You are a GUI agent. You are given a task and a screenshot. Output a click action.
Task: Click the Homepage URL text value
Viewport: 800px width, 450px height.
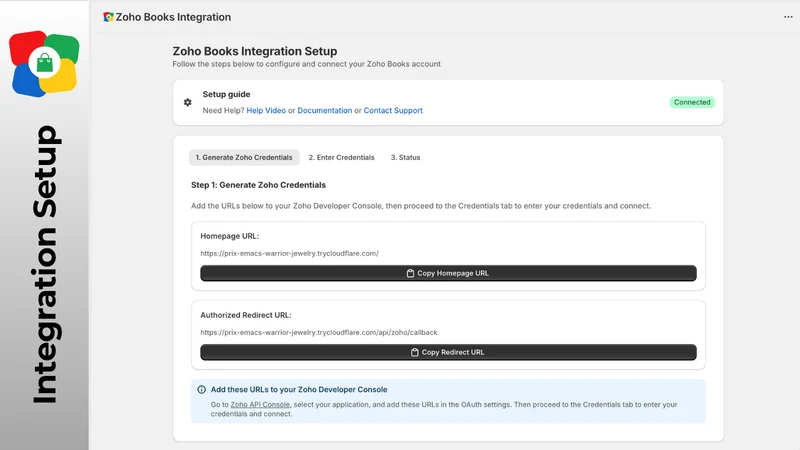[x=289, y=253]
